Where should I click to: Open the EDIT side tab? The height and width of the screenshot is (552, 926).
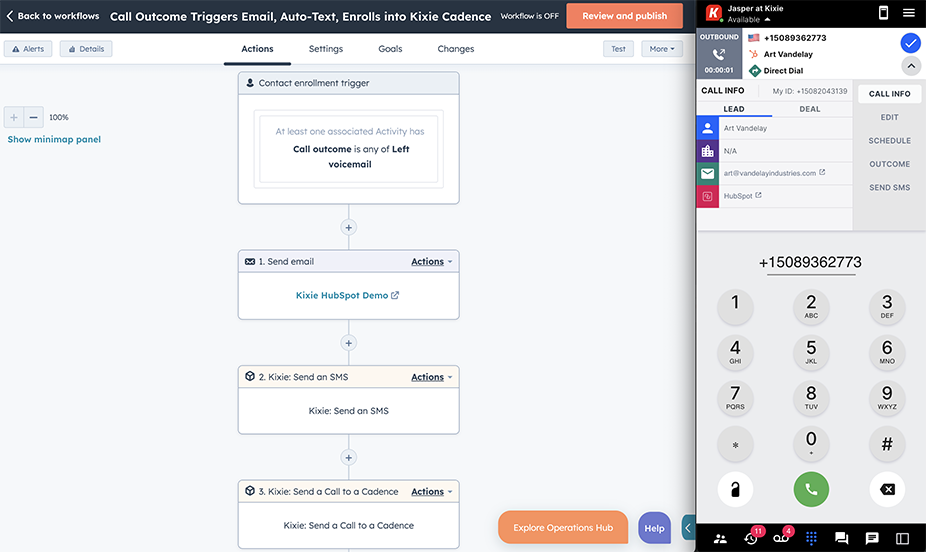click(889, 117)
